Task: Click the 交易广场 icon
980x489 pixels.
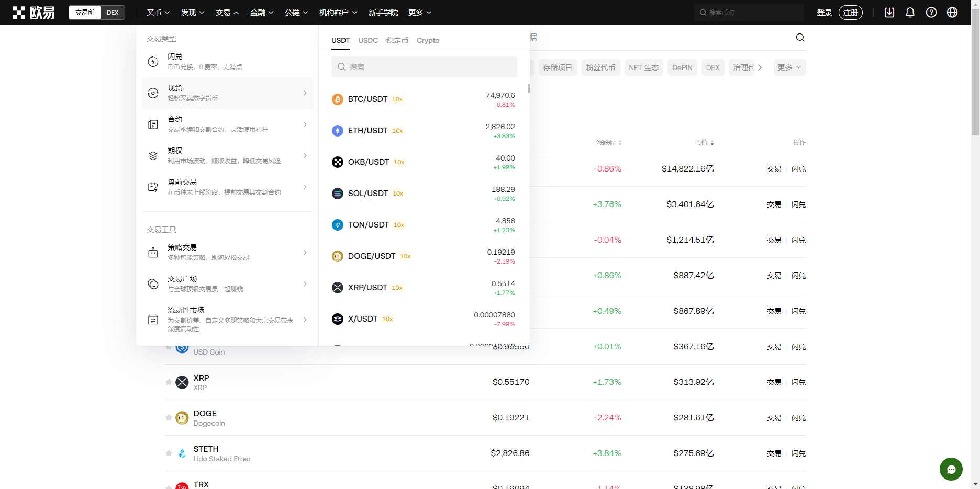Action: coord(153,284)
